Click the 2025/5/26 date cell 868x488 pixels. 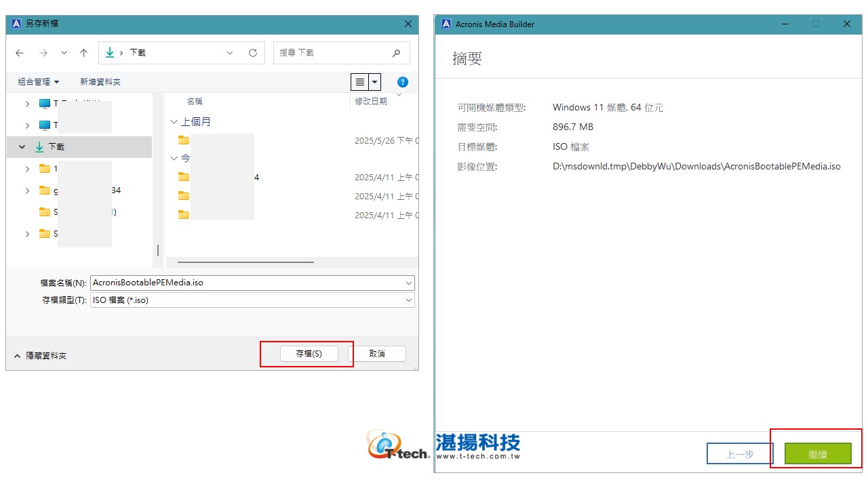pyautogui.click(x=387, y=141)
